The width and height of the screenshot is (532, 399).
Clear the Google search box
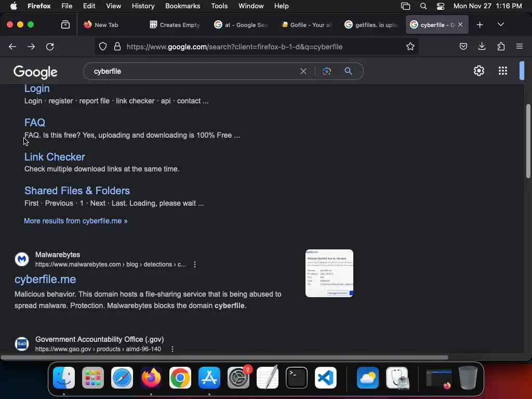tap(303, 71)
